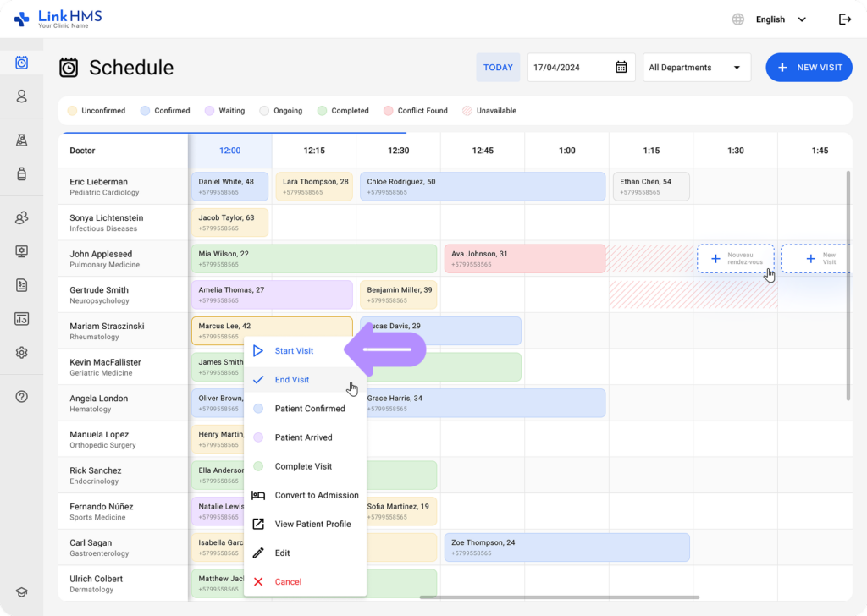The height and width of the screenshot is (616, 867).
Task: Open Daniel White, 48 appointment card
Action: pos(230,187)
